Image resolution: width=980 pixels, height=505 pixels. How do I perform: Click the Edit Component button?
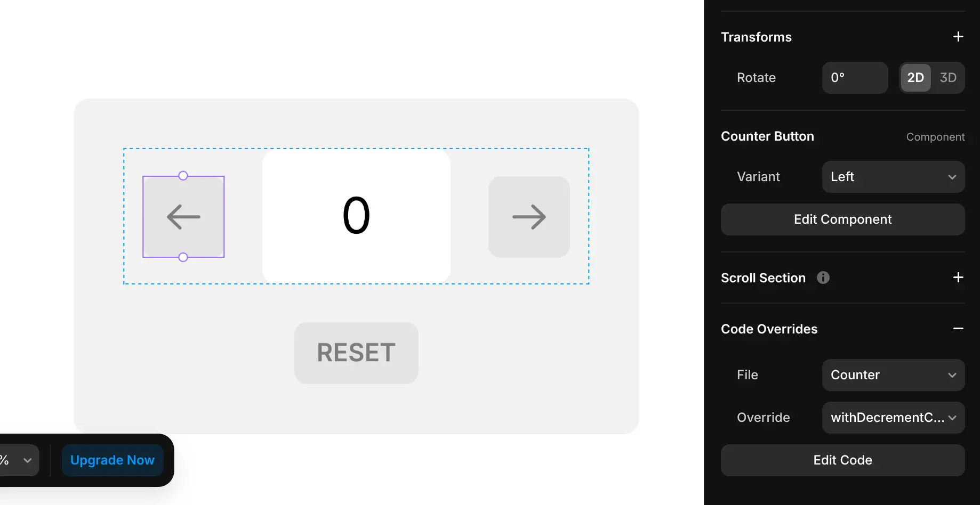(842, 219)
